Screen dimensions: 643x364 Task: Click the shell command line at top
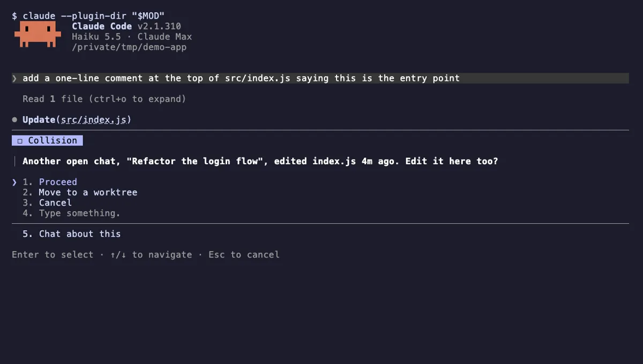[x=88, y=16]
